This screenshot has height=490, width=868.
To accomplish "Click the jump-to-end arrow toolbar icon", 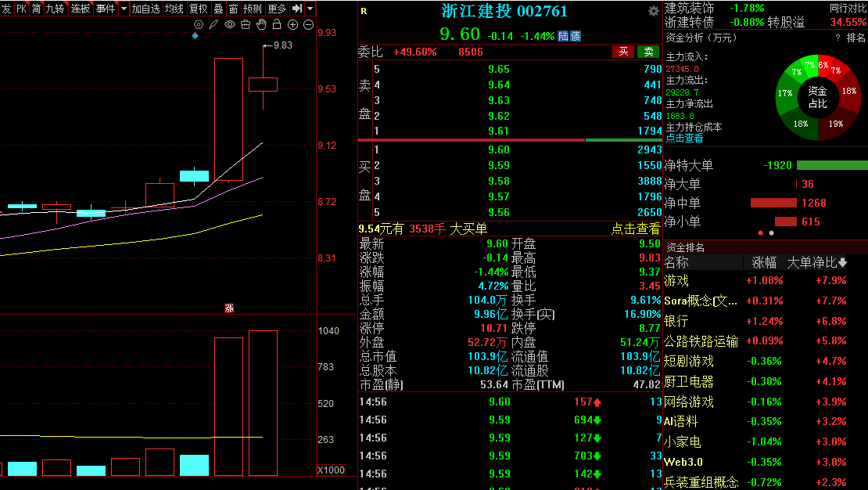I will (297, 9).
